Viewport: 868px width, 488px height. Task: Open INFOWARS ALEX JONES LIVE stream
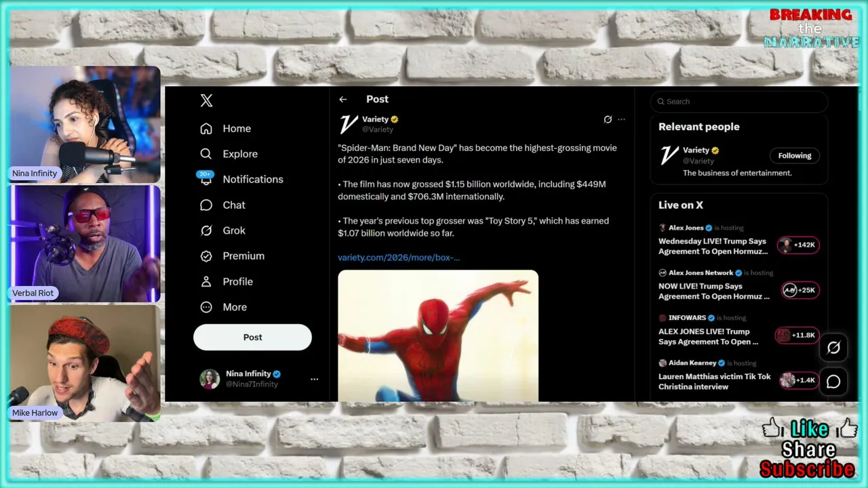pyautogui.click(x=708, y=337)
